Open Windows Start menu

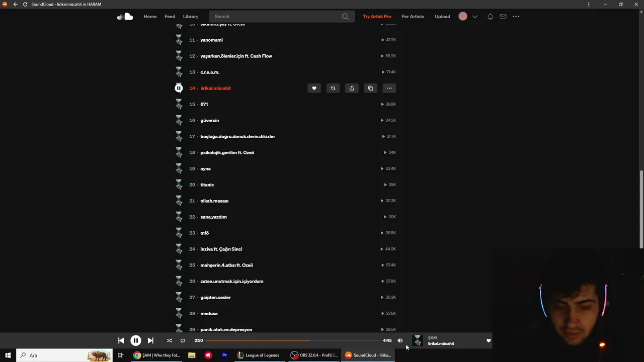[x=8, y=355]
